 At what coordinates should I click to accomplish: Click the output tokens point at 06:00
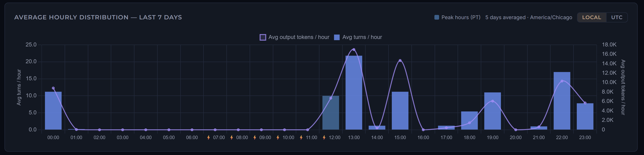192,130
